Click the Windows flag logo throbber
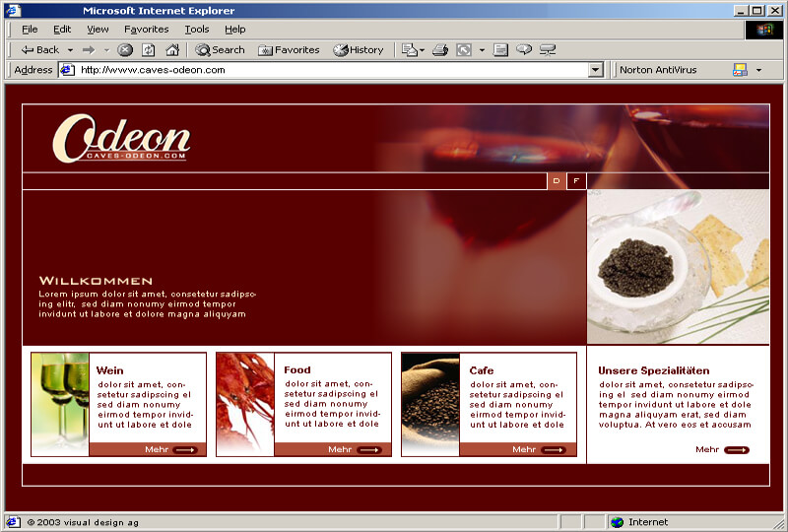788x532 pixels. pyautogui.click(x=764, y=30)
